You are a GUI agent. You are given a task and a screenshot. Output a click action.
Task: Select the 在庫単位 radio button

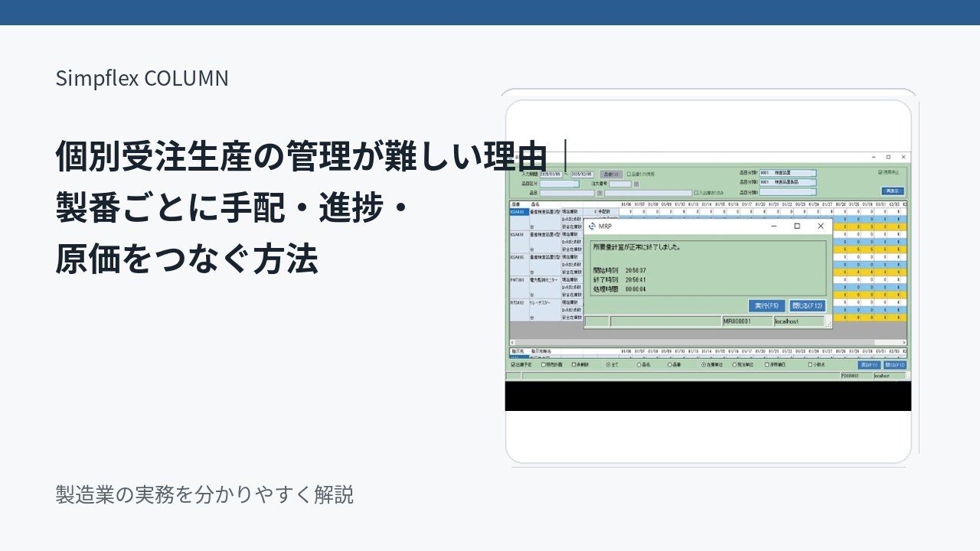tap(704, 365)
